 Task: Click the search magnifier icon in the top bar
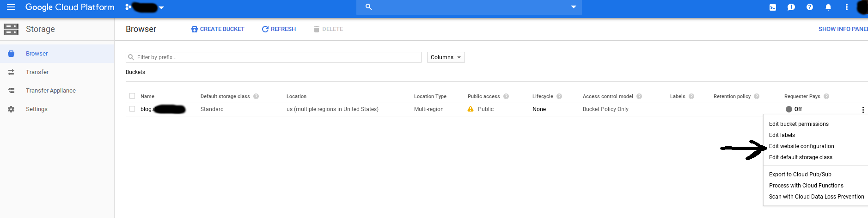(x=368, y=7)
